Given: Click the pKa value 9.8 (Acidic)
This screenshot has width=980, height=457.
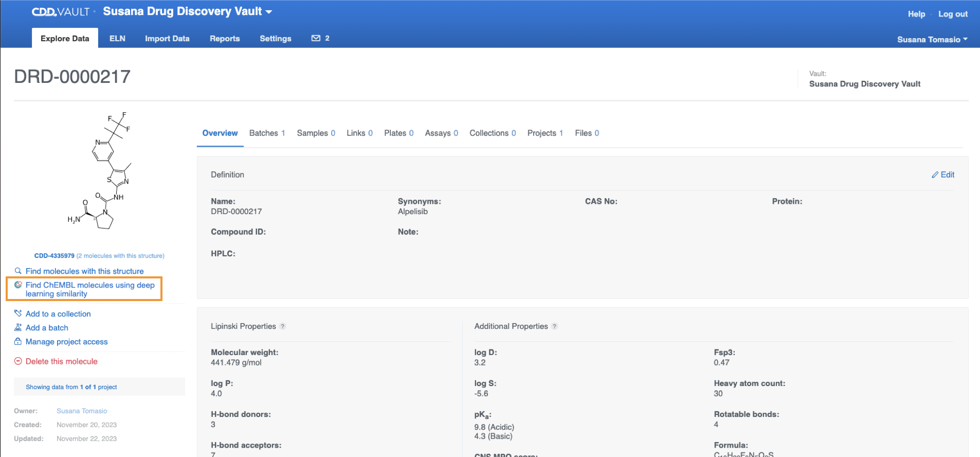Looking at the screenshot, I should tap(494, 427).
